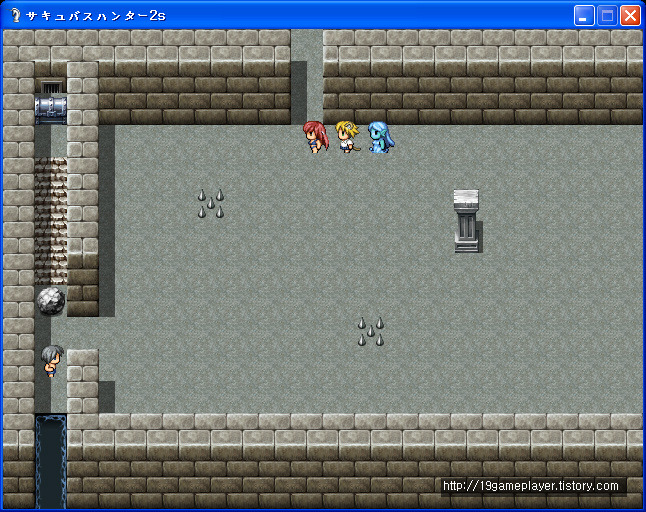Image resolution: width=646 pixels, height=512 pixels.
Task: Click the lower-right floor spike trap
Action: point(371,332)
